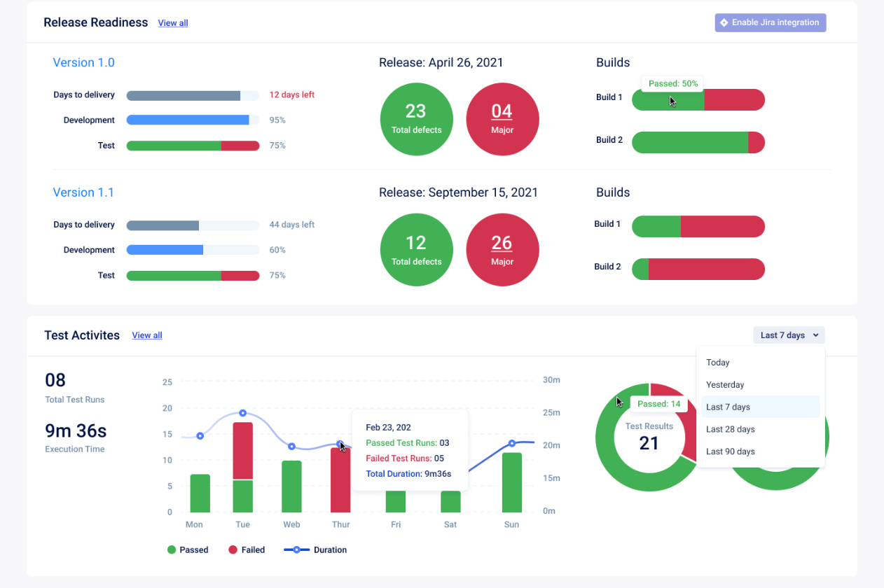Viewport: 884px width, 588px height.
Task: Click the Sunday duration data point
Action: (511, 443)
